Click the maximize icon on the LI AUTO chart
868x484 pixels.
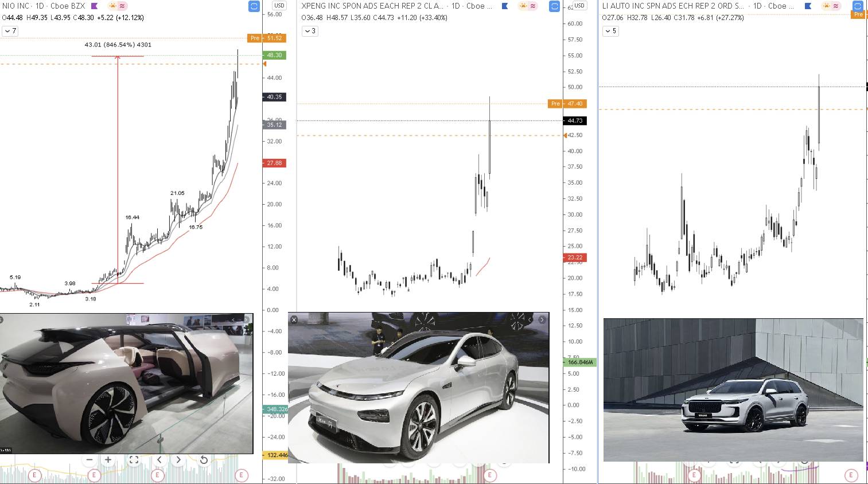(858, 6)
